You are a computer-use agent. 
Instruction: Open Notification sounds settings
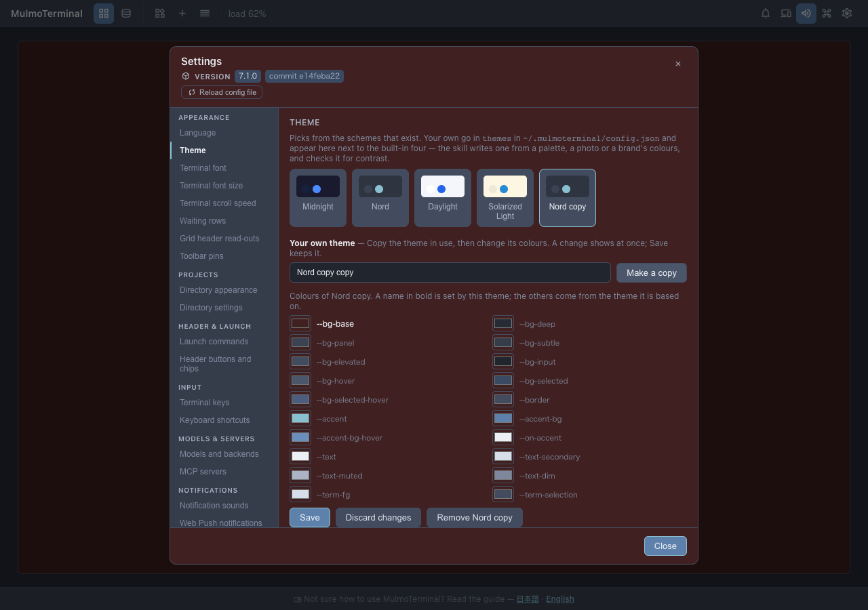(224, 506)
